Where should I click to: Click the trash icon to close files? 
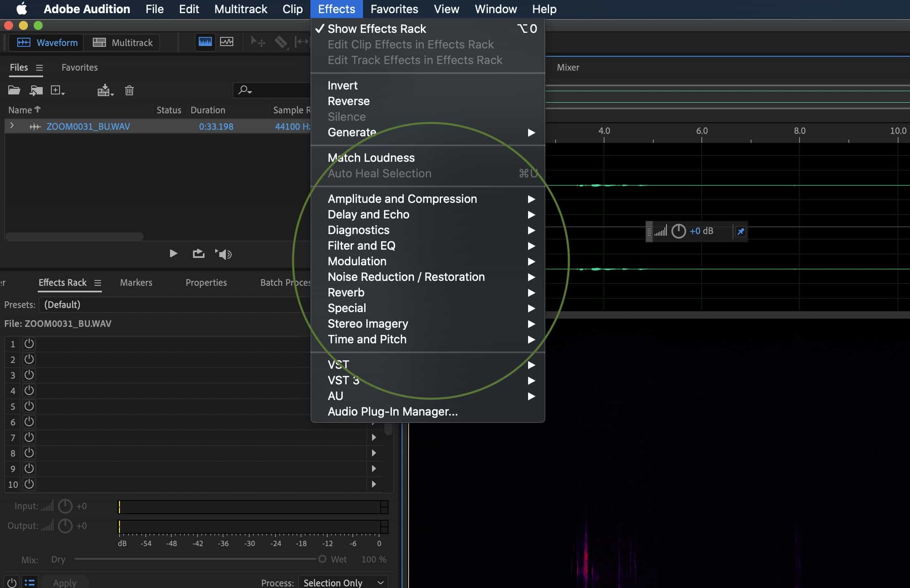[x=129, y=90]
